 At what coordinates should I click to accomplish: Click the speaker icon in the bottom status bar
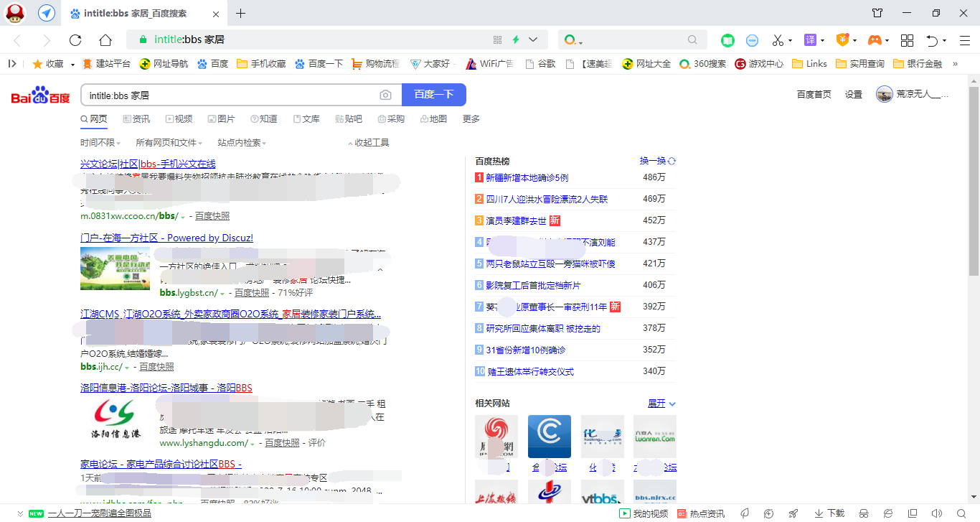(x=938, y=513)
